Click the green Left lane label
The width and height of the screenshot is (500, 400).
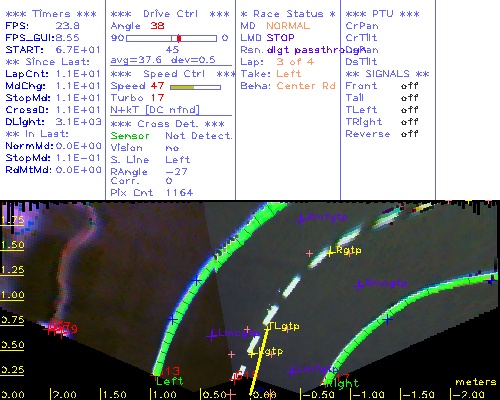[169, 381]
